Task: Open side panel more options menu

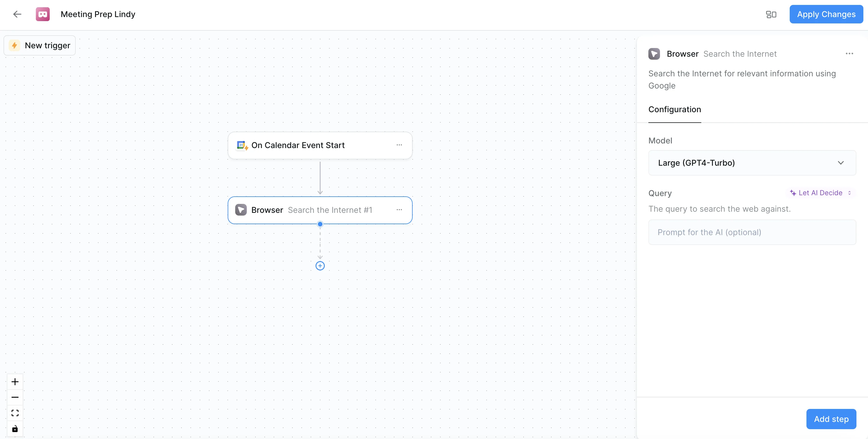Action: tap(849, 54)
